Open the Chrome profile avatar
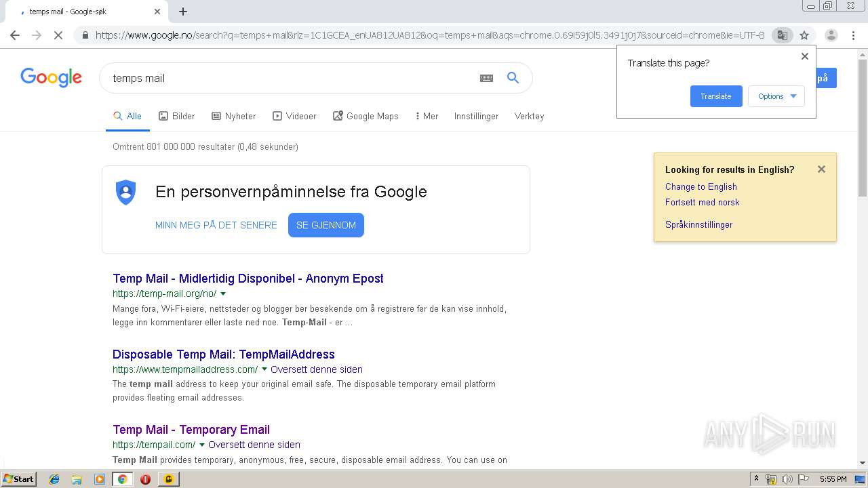The height and width of the screenshot is (488, 868). [x=831, y=35]
